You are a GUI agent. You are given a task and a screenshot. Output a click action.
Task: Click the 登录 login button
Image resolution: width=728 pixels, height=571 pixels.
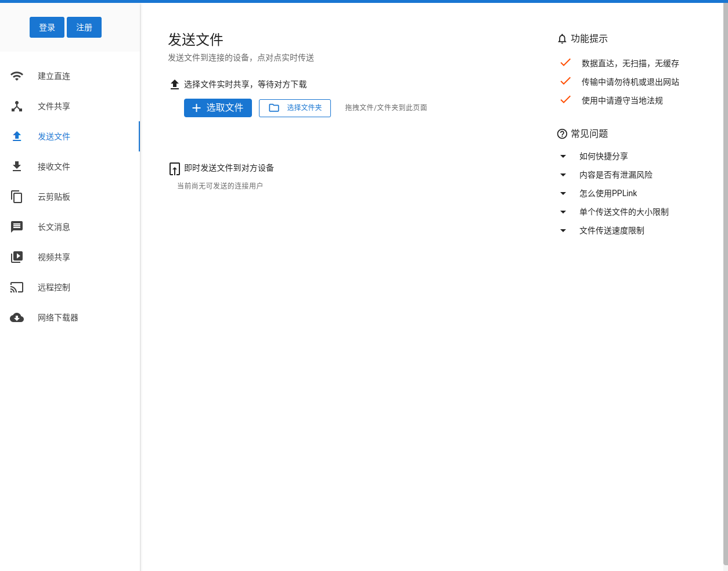click(x=47, y=27)
